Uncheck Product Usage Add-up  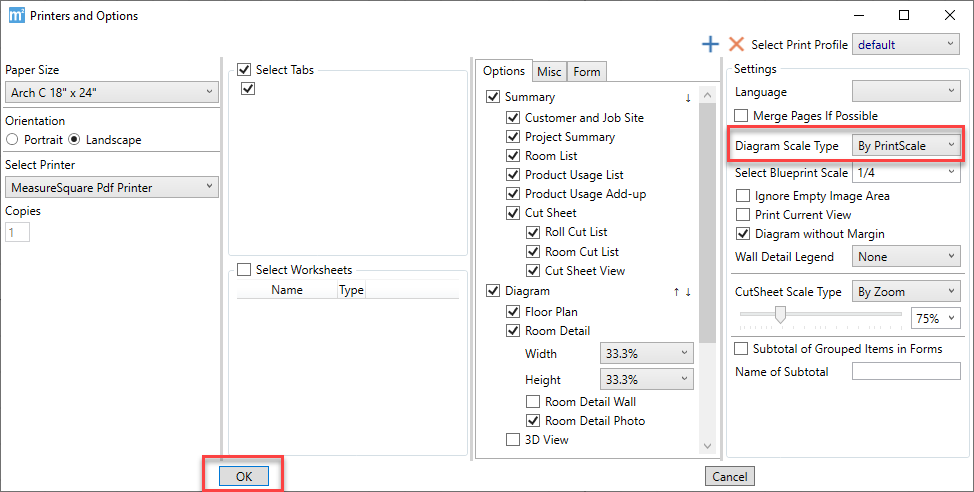point(513,194)
